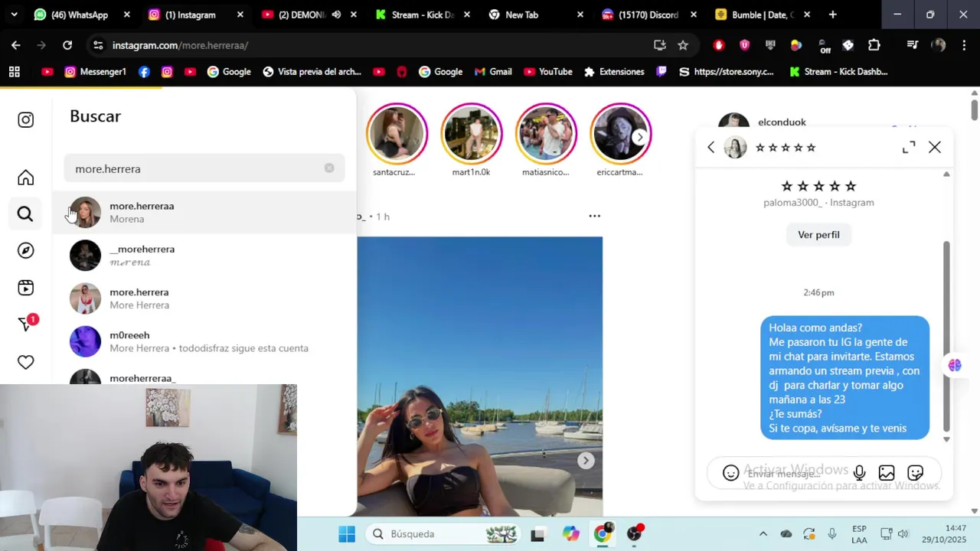Close the chat popup window
980x551 pixels.
pyautogui.click(x=935, y=147)
